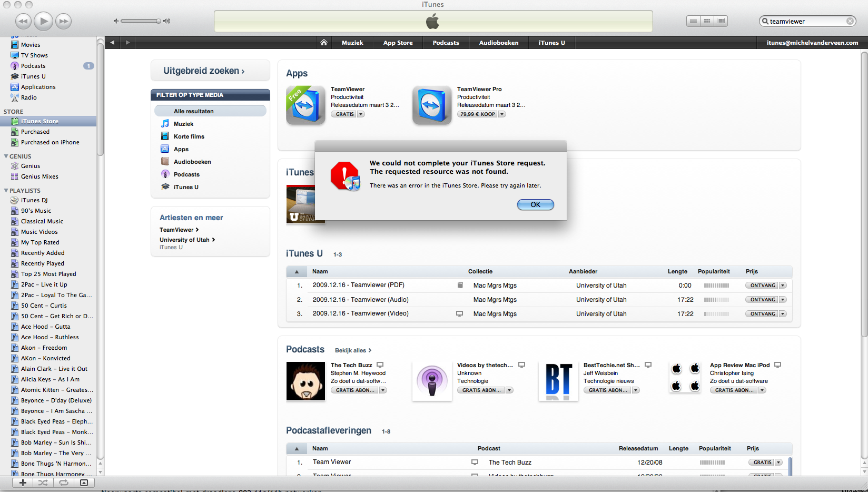Open TeamViewer artist link
868x492 pixels.
(x=179, y=230)
